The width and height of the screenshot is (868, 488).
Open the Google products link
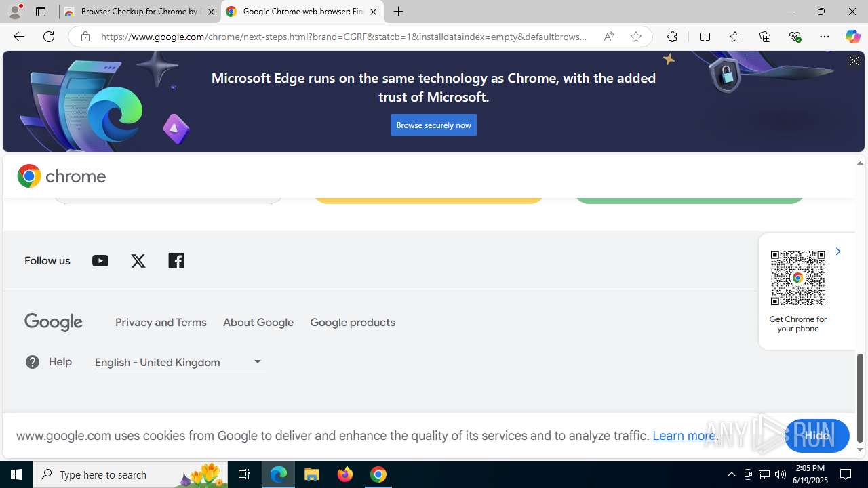(353, 323)
